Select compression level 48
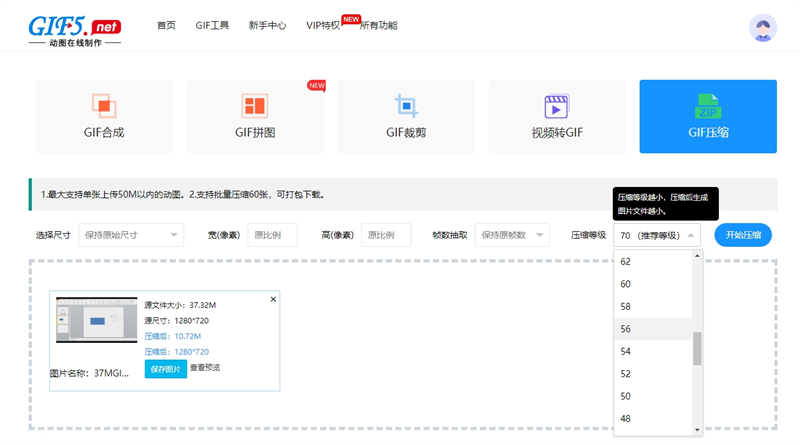Image resolution: width=800 pixels, height=445 pixels. [653, 418]
